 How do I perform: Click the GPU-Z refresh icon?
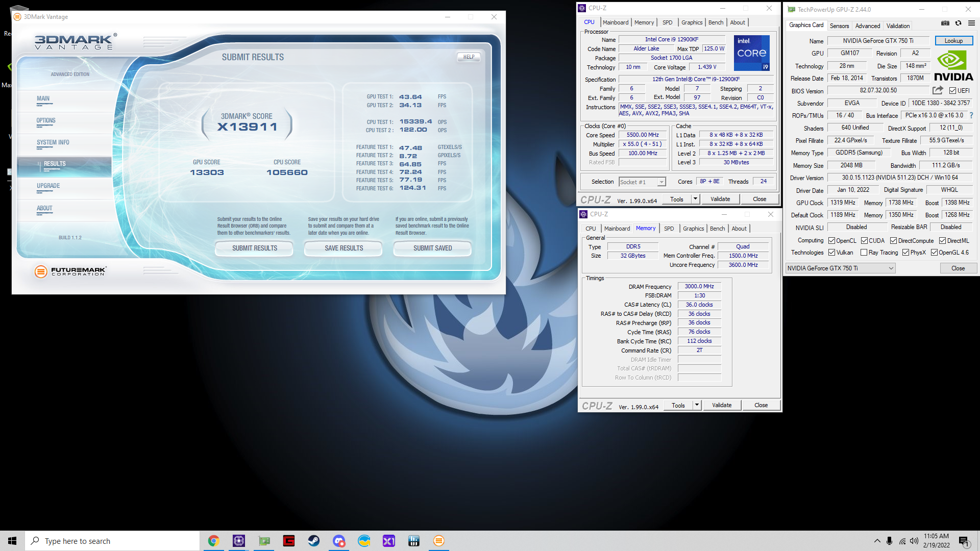pos(958,23)
